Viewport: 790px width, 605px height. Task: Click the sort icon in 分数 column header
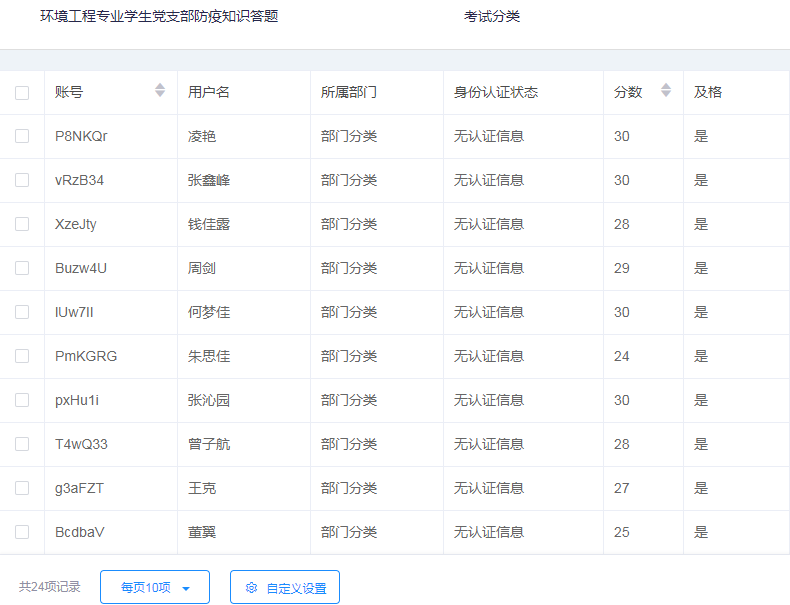pos(666,91)
